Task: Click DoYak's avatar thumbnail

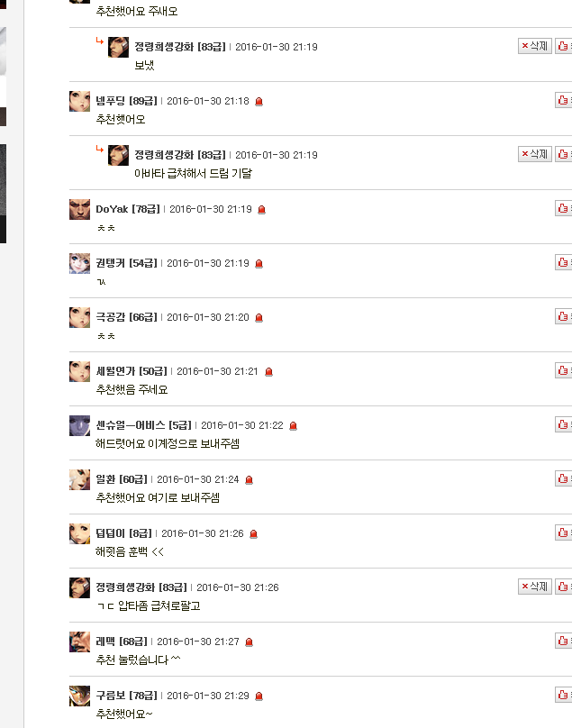Action: tap(79, 209)
